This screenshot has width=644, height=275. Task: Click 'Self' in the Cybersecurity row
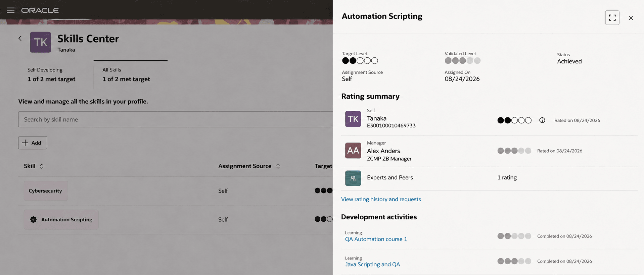[x=223, y=191]
